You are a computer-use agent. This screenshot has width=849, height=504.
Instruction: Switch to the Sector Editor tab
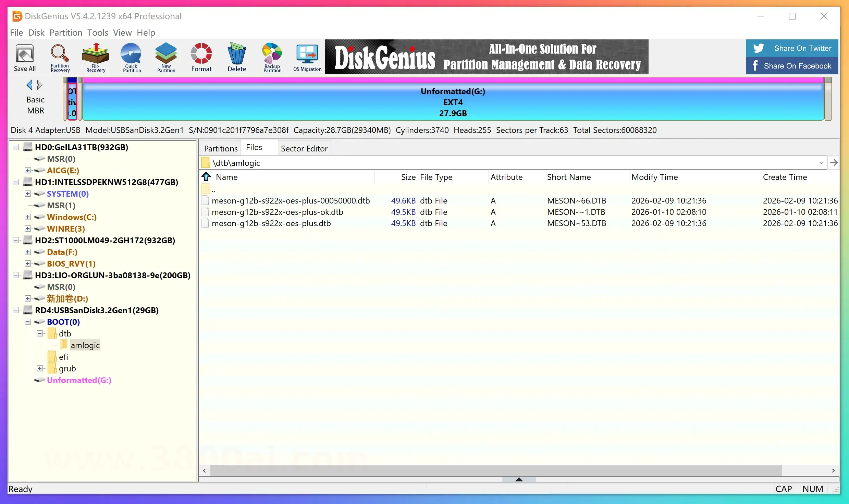(304, 148)
